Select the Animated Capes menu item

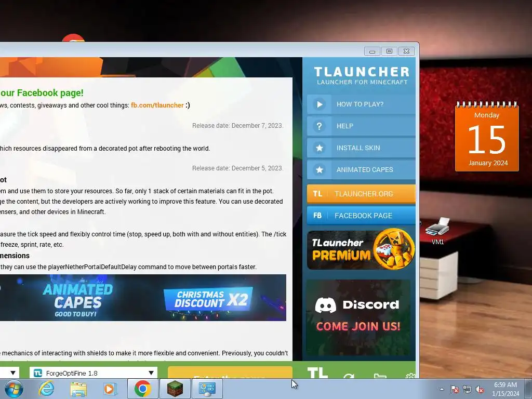coord(361,170)
